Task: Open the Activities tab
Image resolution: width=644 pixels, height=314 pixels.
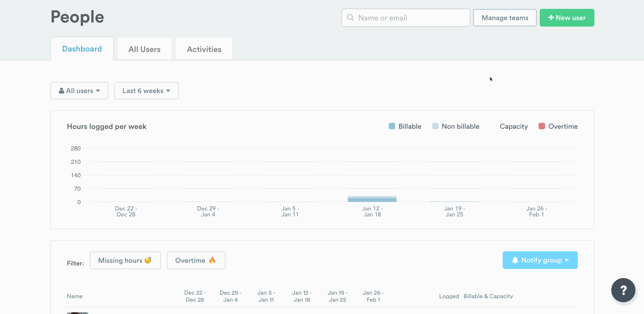Action: [x=204, y=49]
